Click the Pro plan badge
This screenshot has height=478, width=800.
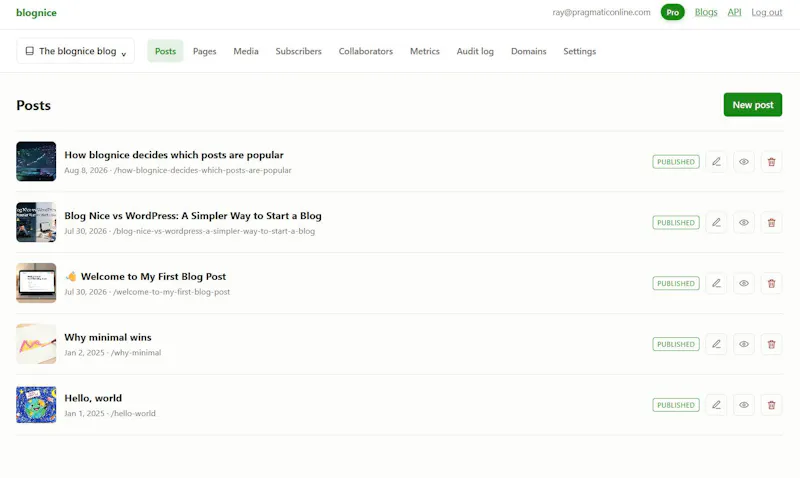(672, 12)
